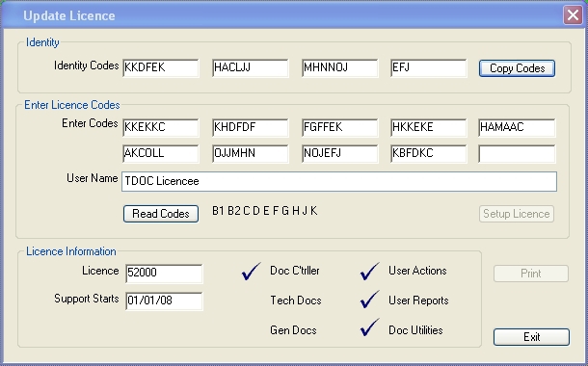Focus the licence code field AKCOLL
The width and height of the screenshot is (588, 366).
[x=161, y=153]
